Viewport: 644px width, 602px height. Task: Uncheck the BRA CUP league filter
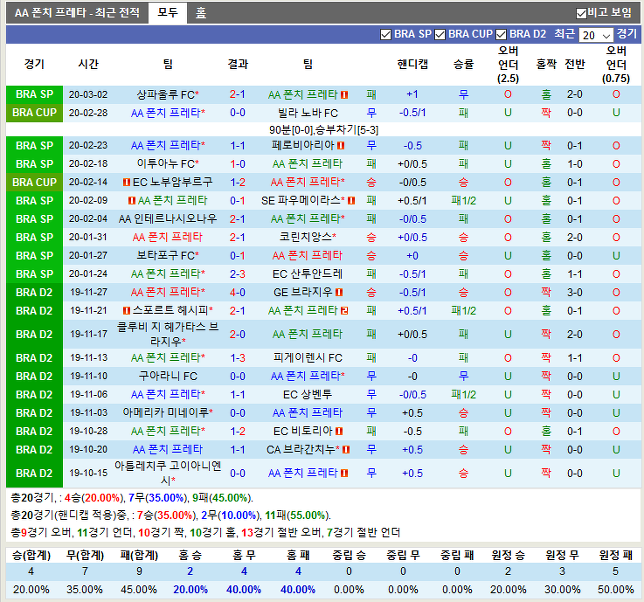(440, 35)
